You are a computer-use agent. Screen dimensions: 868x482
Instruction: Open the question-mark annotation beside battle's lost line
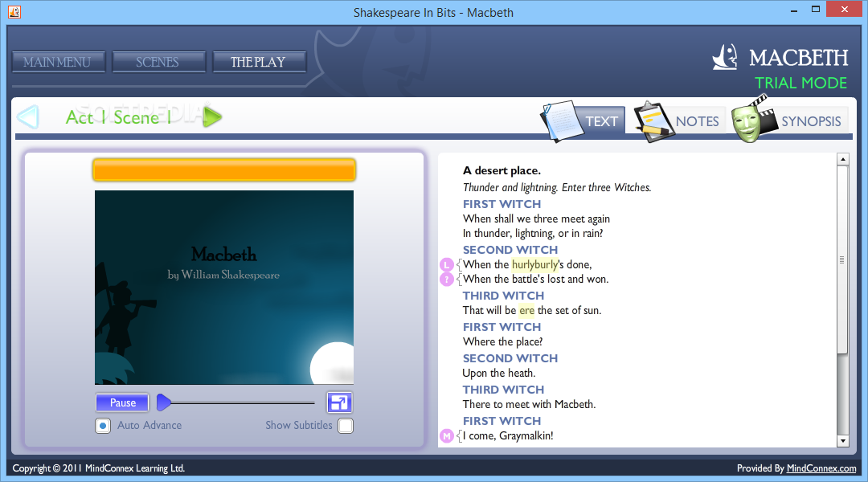point(447,280)
